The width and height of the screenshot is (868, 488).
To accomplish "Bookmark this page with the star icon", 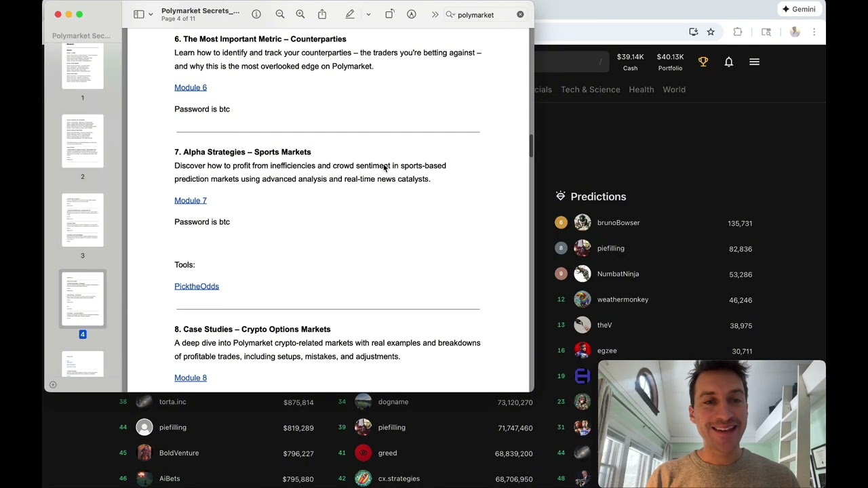I will pyautogui.click(x=711, y=32).
